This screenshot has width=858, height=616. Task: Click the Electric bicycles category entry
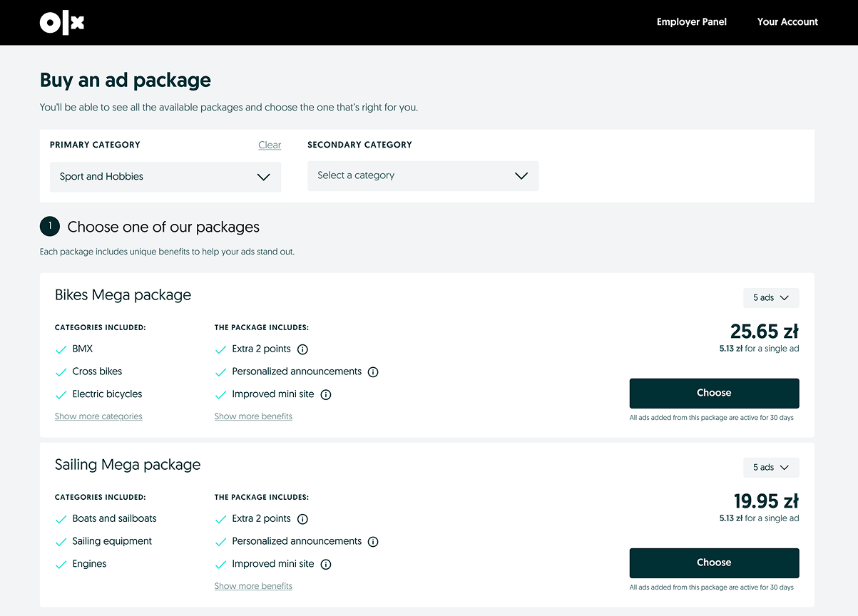pyautogui.click(x=107, y=394)
